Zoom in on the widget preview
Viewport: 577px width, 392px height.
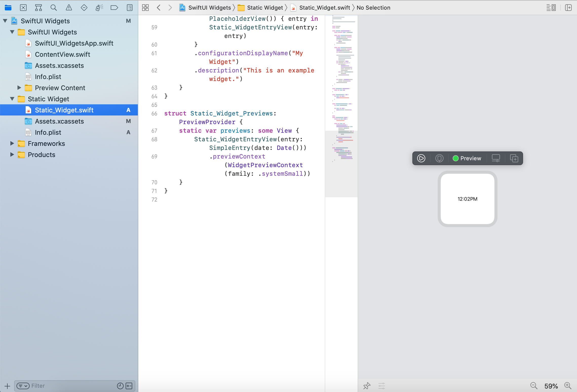(567, 386)
